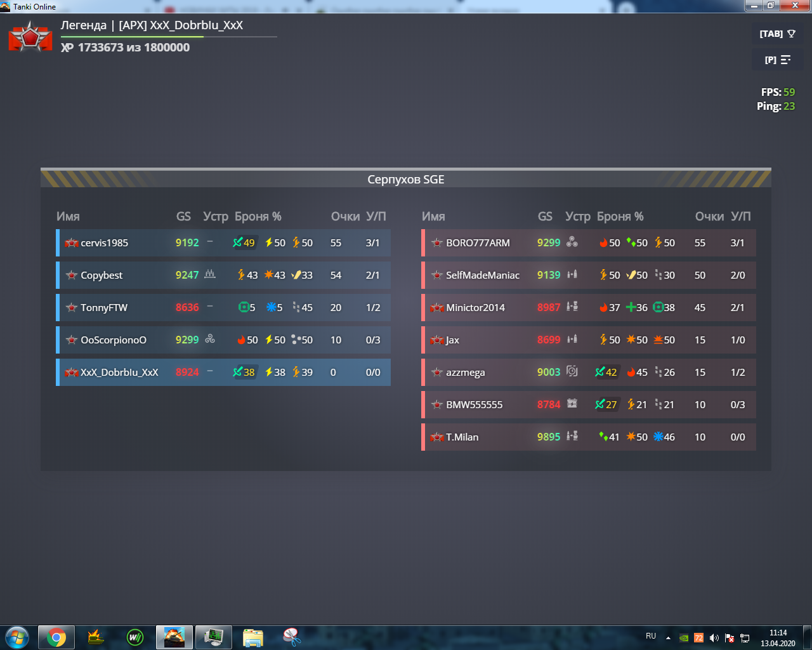
Task: Click the 49% protection icon for cervis1985
Action: pos(238,242)
